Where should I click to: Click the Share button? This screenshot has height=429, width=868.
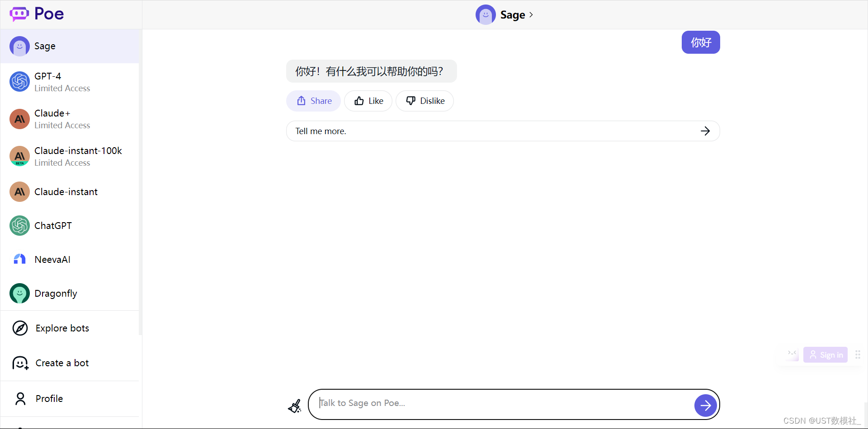(x=313, y=101)
